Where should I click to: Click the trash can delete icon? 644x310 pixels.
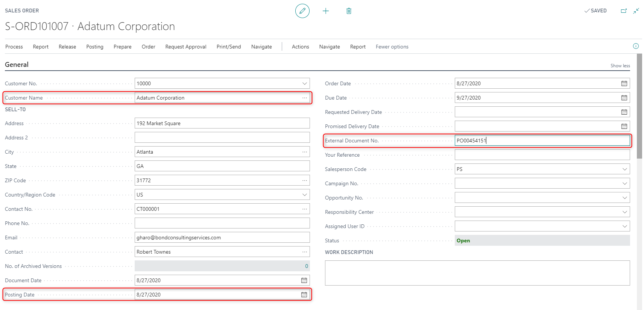pos(349,11)
